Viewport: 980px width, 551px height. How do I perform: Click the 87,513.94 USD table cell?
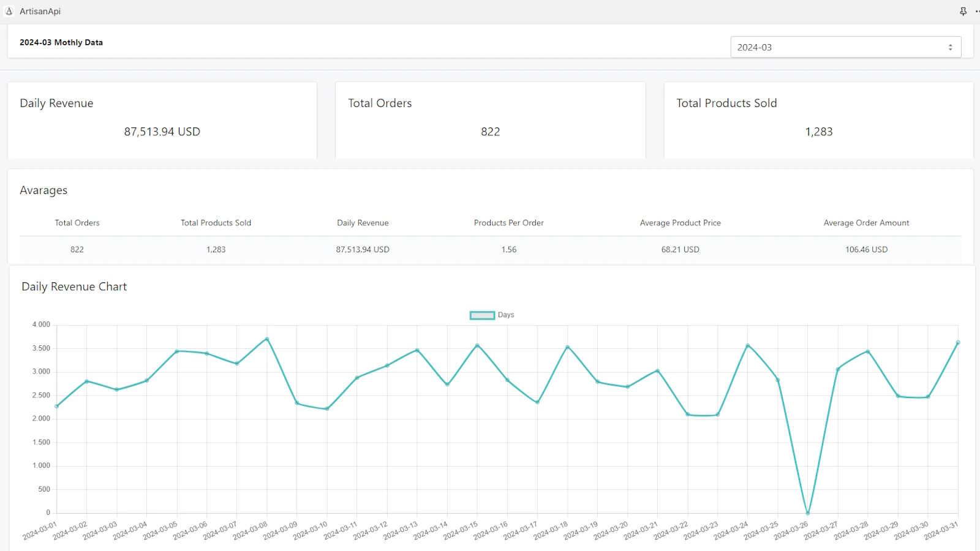[363, 249]
